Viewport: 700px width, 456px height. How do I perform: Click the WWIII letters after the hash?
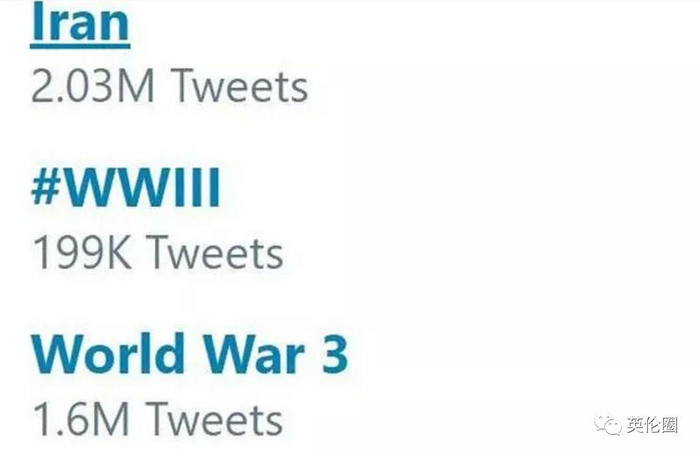point(143,188)
